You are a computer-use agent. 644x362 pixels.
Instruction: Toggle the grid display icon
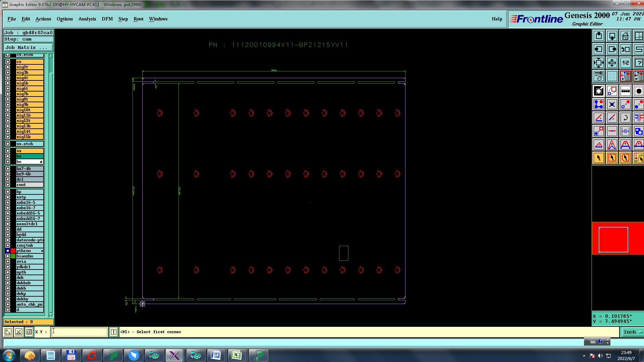tap(612, 76)
